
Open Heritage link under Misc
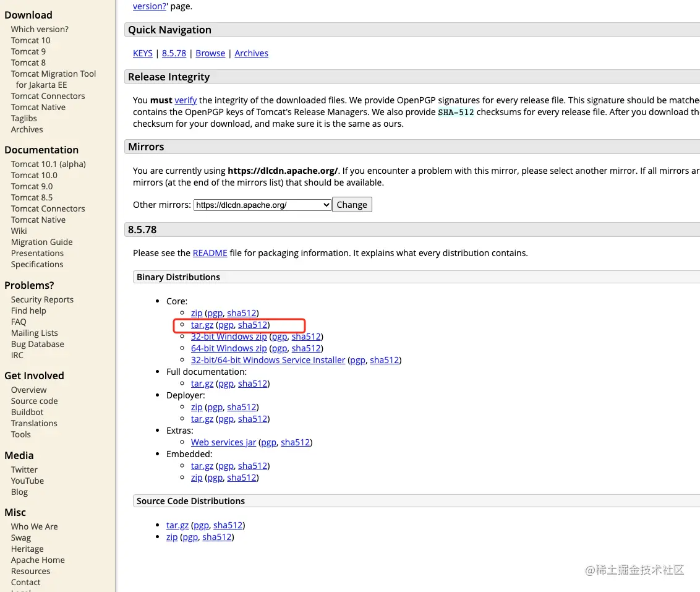coord(27,549)
